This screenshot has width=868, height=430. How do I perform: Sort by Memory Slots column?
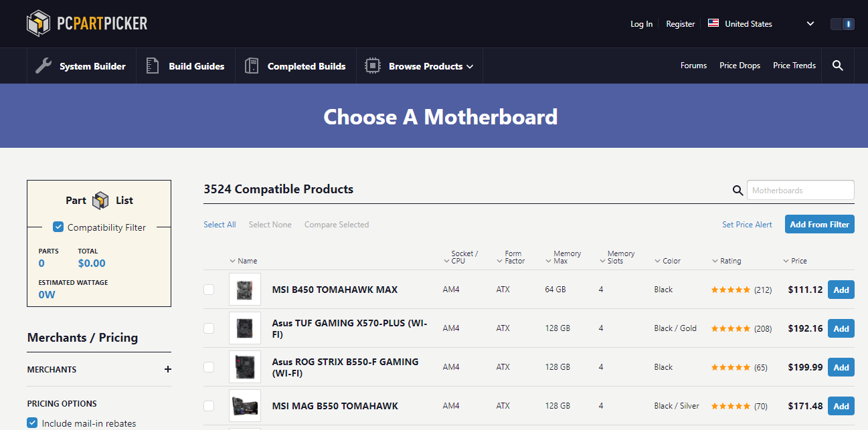click(617, 257)
